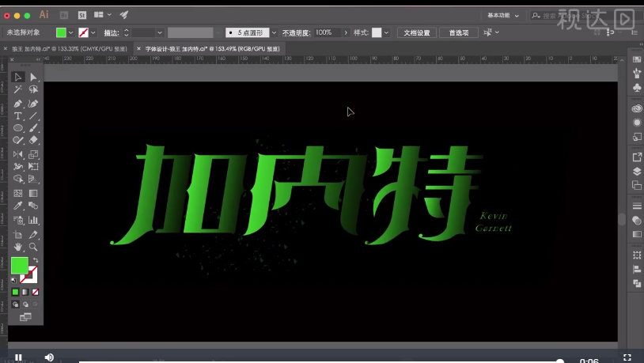Click the GPU performance rocket icon
The image size is (644, 363).
pyautogui.click(x=124, y=15)
